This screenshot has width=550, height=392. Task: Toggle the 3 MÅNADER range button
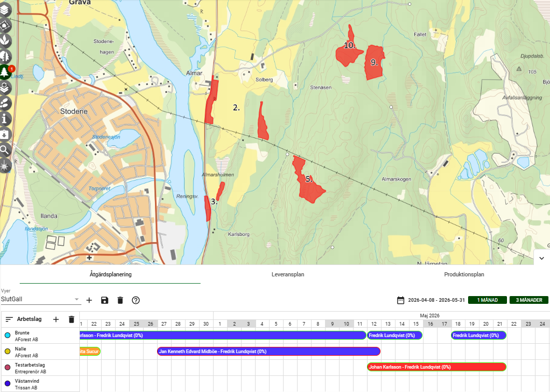tap(529, 300)
